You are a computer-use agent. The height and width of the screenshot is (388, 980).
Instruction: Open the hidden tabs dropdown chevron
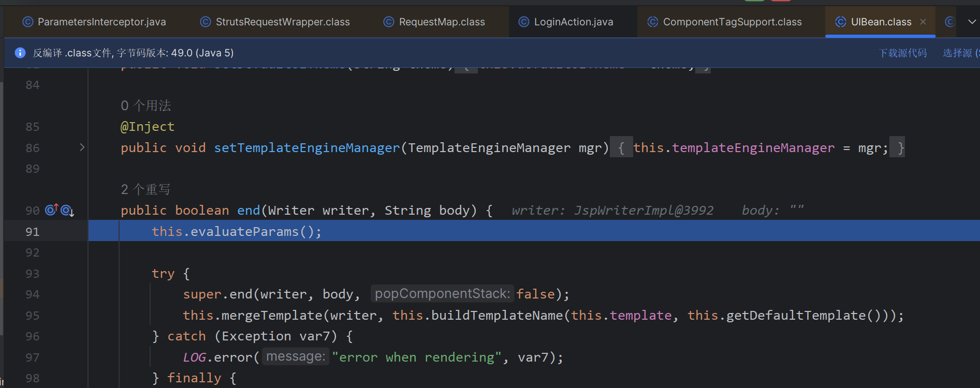click(x=972, y=22)
